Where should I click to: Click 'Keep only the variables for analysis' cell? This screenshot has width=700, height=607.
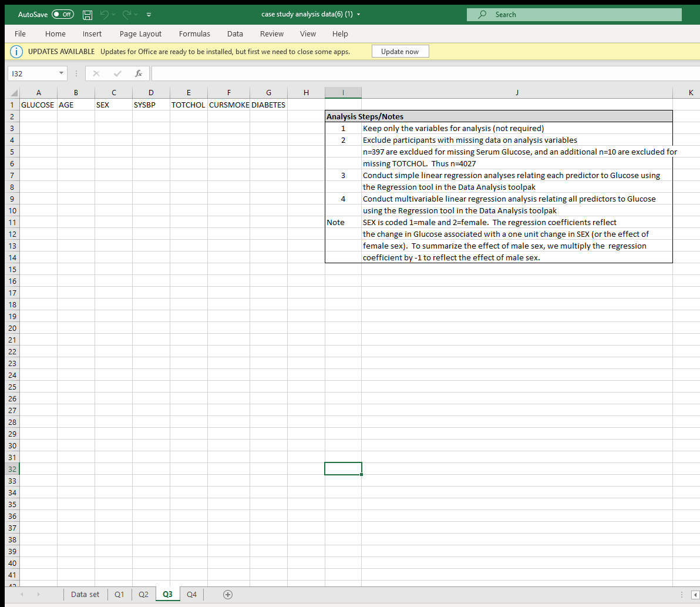coord(517,128)
